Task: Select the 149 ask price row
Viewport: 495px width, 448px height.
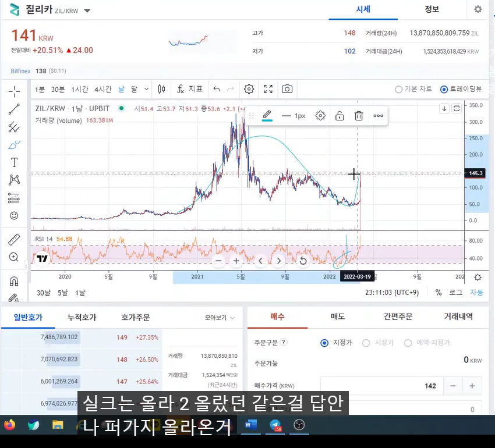Action: tap(82, 337)
